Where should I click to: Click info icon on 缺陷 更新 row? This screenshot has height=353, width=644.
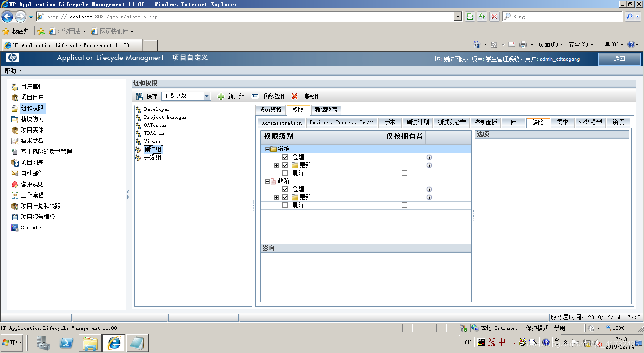click(429, 197)
